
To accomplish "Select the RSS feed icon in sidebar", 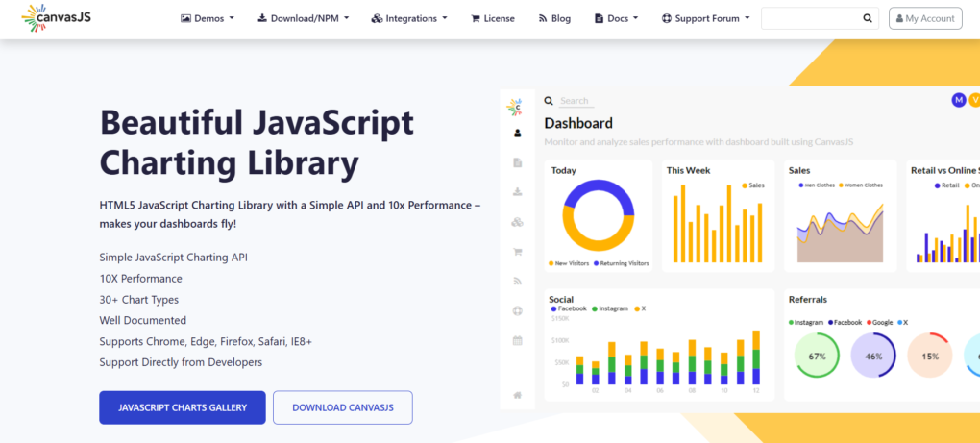I will pos(517,282).
